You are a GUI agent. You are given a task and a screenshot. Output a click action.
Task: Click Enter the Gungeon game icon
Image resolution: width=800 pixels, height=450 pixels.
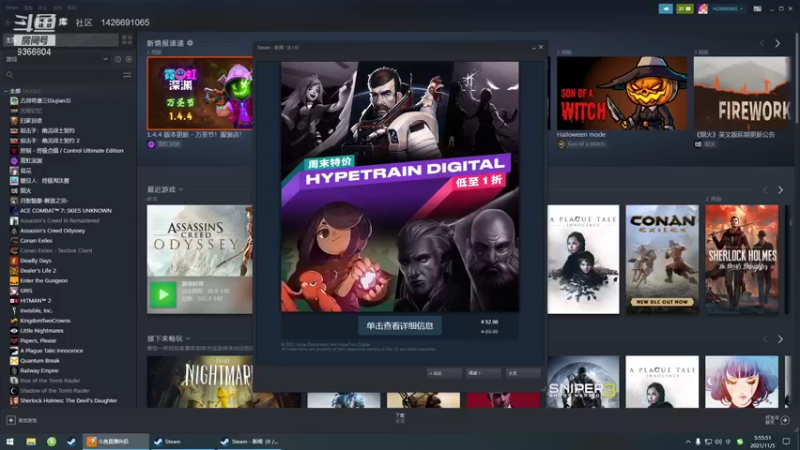[x=14, y=281]
